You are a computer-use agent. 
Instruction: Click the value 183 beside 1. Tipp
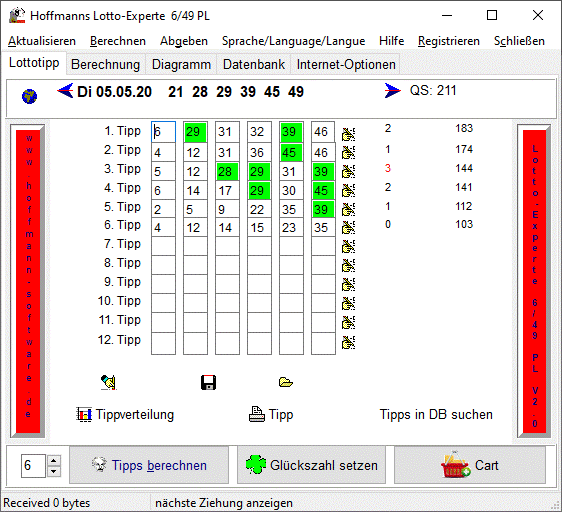tap(464, 128)
